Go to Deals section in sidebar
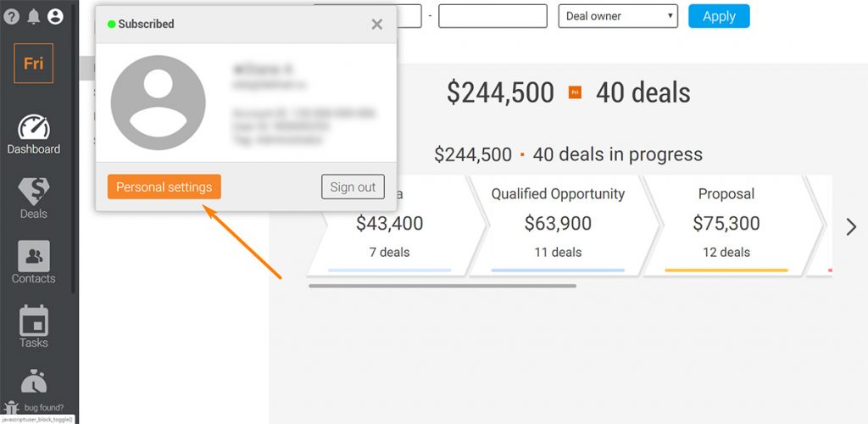868x424 pixels. [34, 198]
